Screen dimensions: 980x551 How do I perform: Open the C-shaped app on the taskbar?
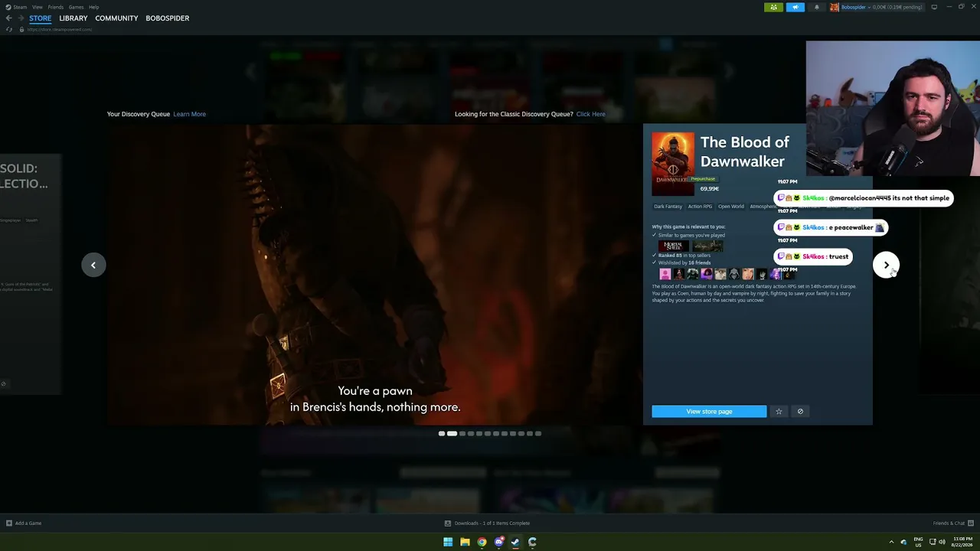tap(532, 542)
